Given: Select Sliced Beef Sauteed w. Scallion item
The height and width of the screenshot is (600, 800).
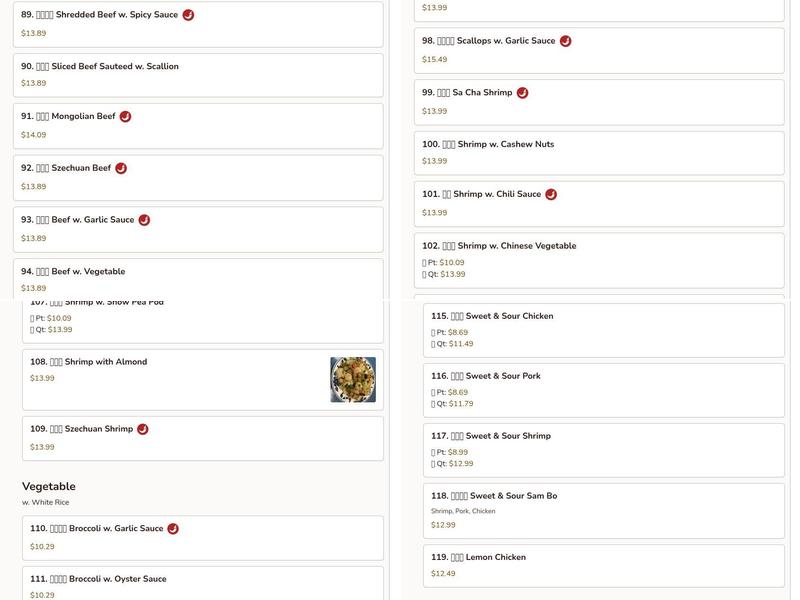Looking at the screenshot, I should coord(198,75).
